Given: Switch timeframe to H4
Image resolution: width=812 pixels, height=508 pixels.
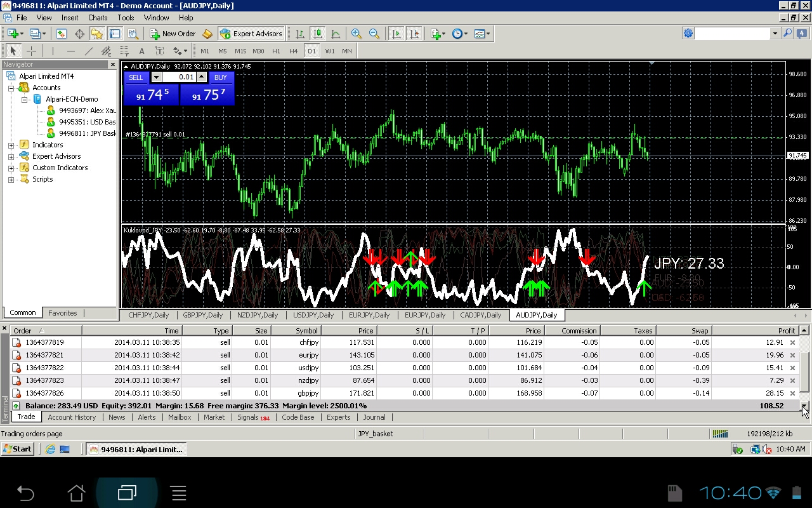Looking at the screenshot, I should (x=293, y=51).
